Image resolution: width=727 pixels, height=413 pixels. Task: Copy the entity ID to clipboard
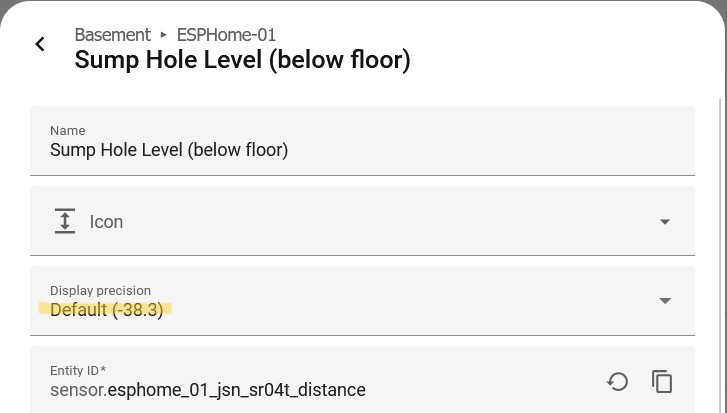661,381
